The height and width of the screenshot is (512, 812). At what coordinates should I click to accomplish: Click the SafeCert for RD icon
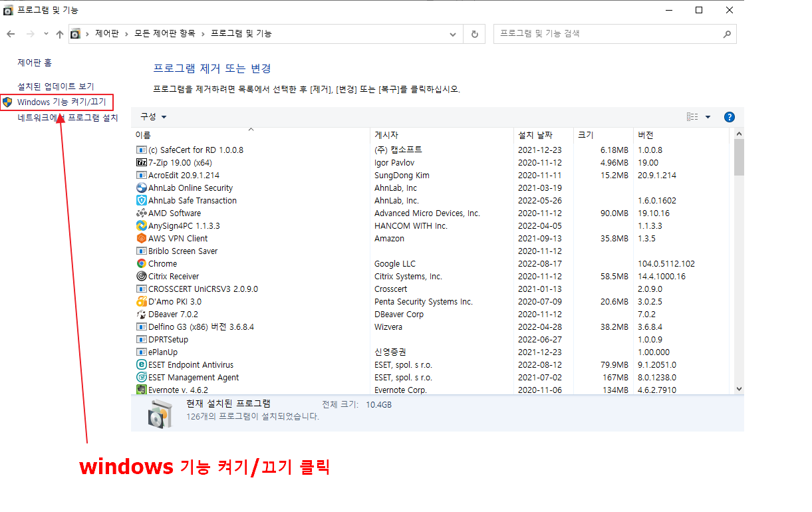[x=141, y=150]
